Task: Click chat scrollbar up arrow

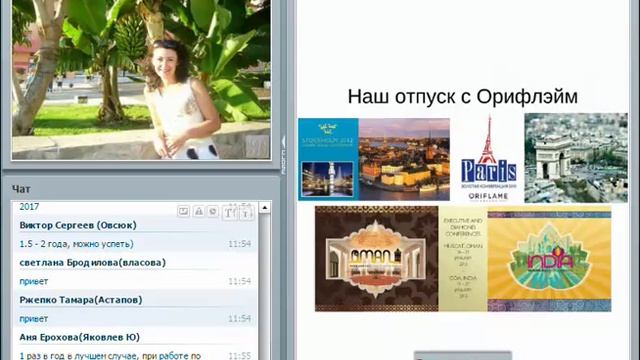Action: [264, 208]
